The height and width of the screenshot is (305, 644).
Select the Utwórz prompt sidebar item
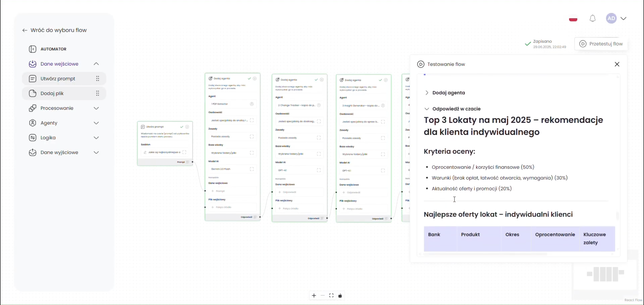(58, 79)
